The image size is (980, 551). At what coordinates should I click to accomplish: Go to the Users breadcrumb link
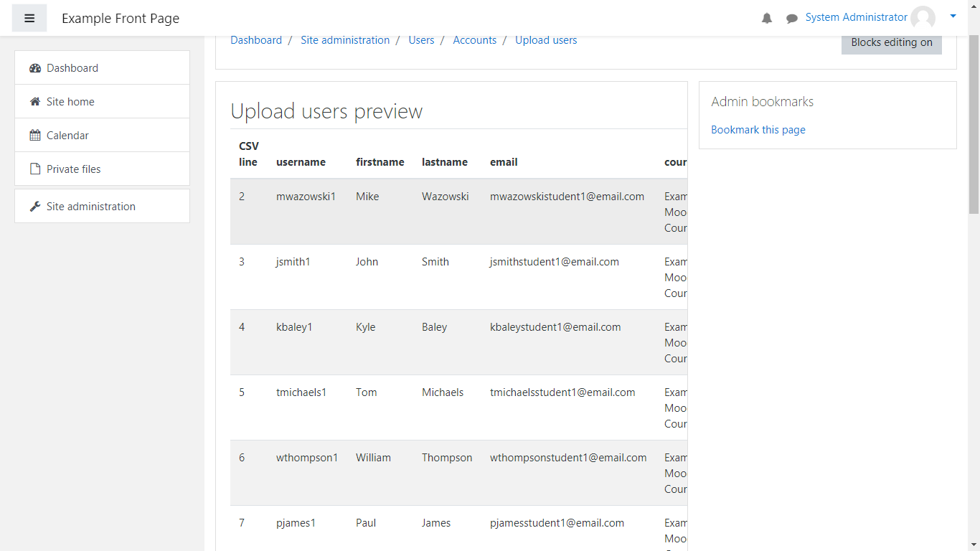tap(421, 40)
